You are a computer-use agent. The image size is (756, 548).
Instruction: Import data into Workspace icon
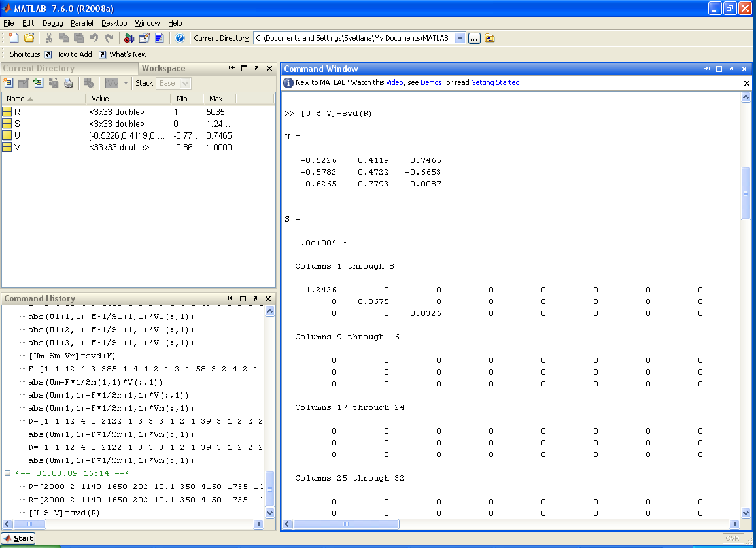(38, 83)
